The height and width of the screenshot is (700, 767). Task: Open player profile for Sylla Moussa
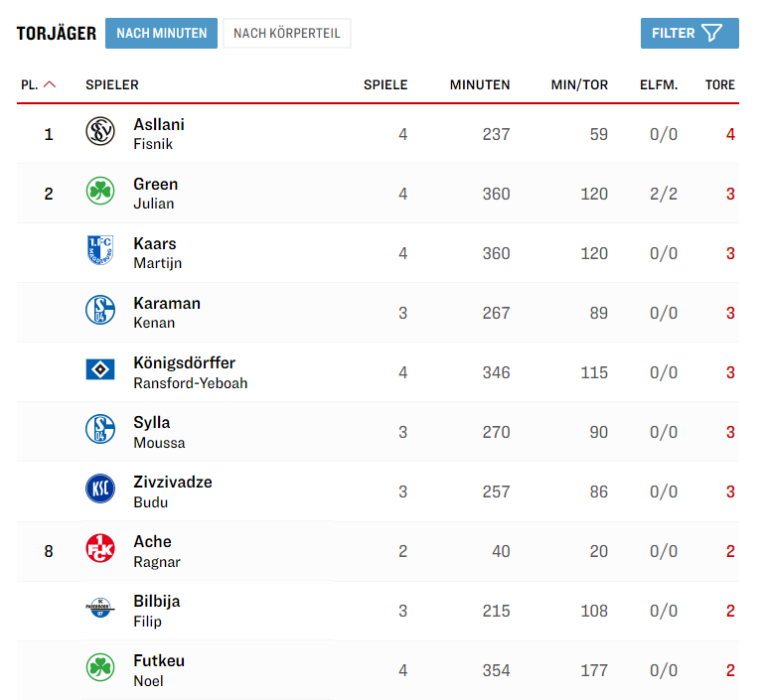point(159,431)
